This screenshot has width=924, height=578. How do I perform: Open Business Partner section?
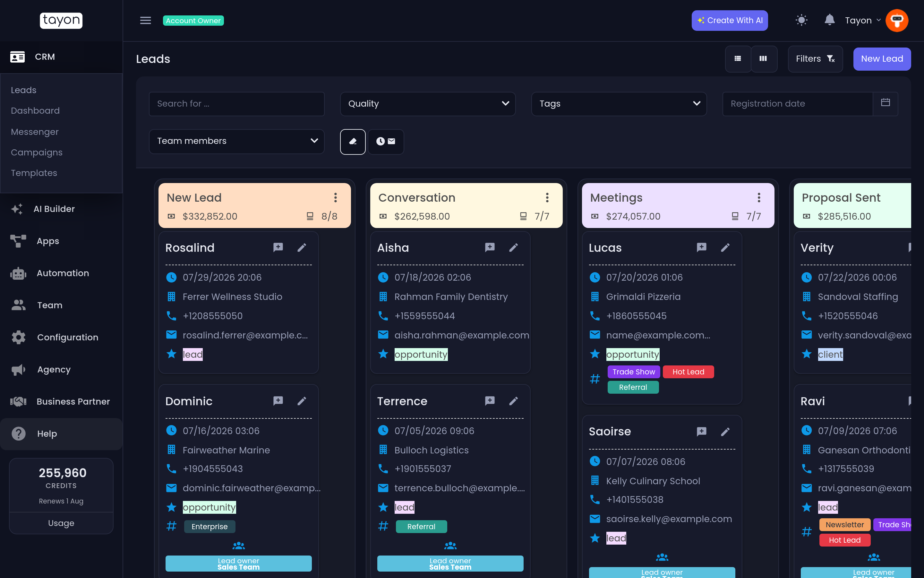tap(61, 402)
